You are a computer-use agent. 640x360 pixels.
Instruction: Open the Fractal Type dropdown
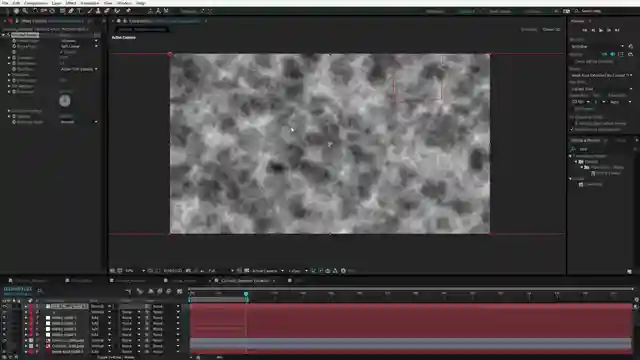[x=79, y=41]
